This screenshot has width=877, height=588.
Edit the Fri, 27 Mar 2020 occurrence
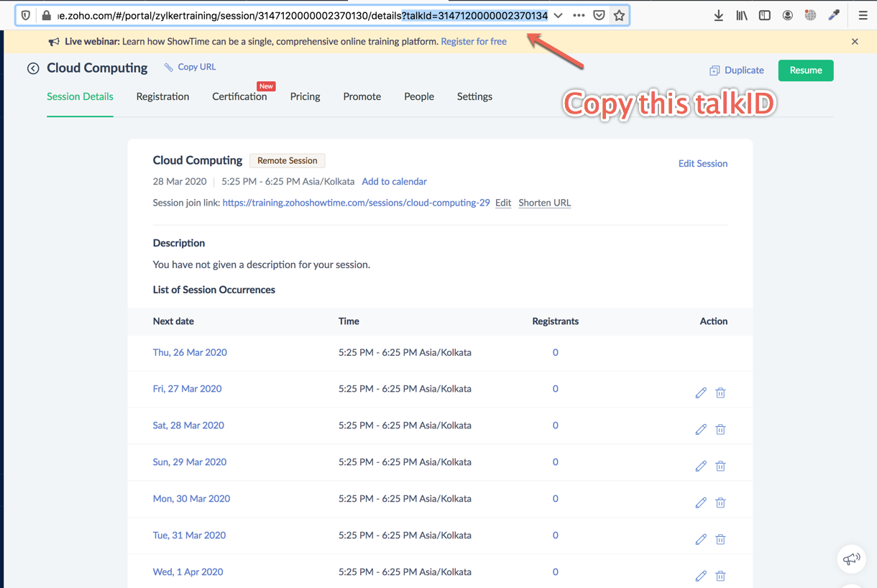pyautogui.click(x=701, y=392)
